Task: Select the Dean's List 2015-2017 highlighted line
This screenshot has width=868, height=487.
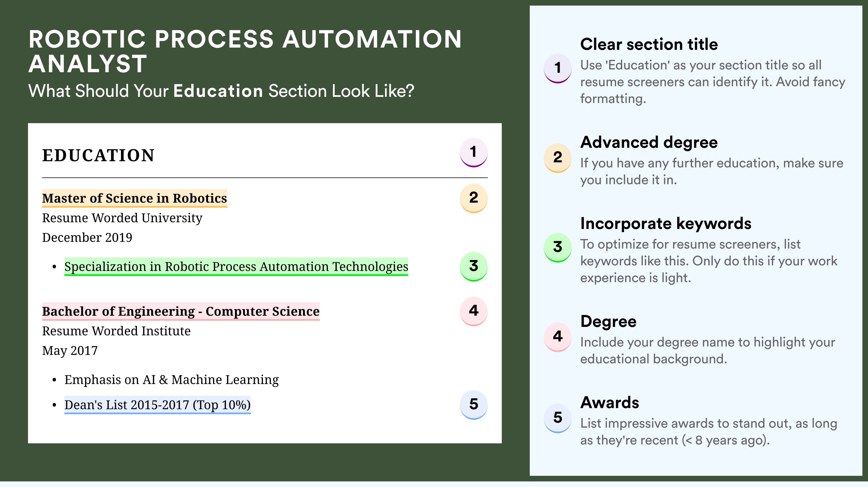Action: pos(157,405)
